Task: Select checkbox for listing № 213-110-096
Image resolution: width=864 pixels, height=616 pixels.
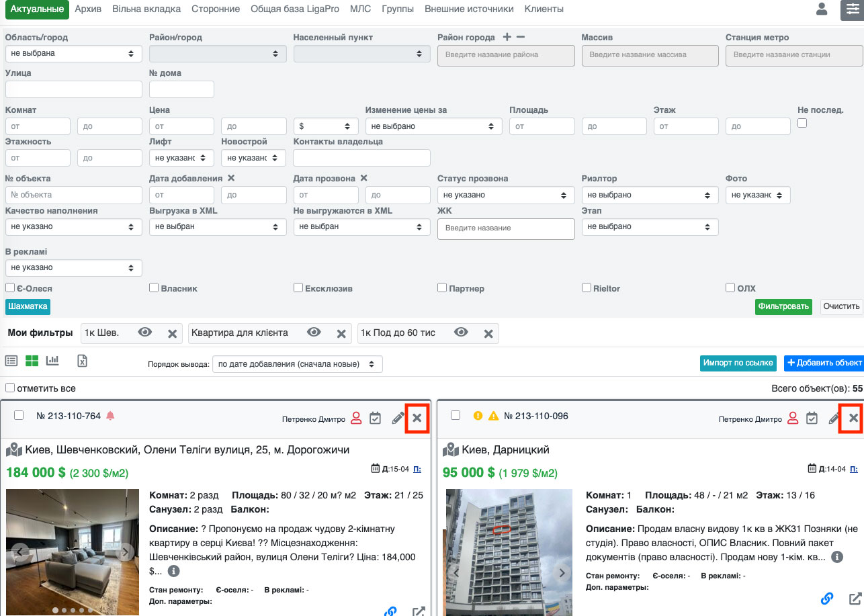Action: click(x=456, y=415)
